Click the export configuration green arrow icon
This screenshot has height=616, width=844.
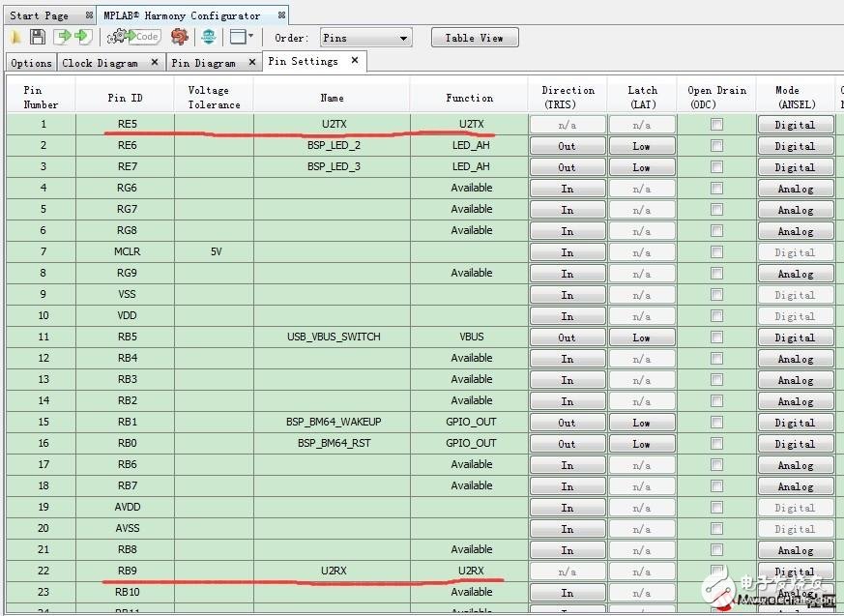[83, 37]
